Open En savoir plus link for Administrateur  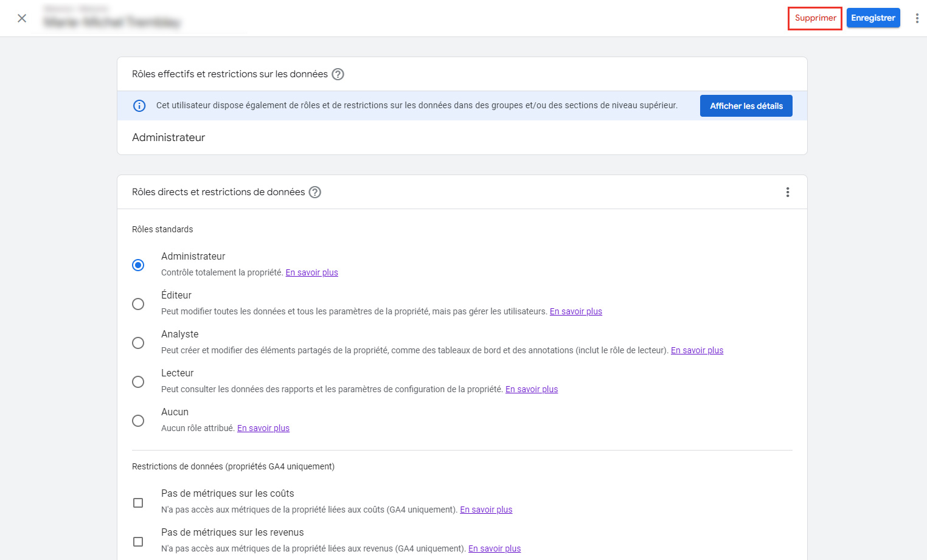point(311,272)
